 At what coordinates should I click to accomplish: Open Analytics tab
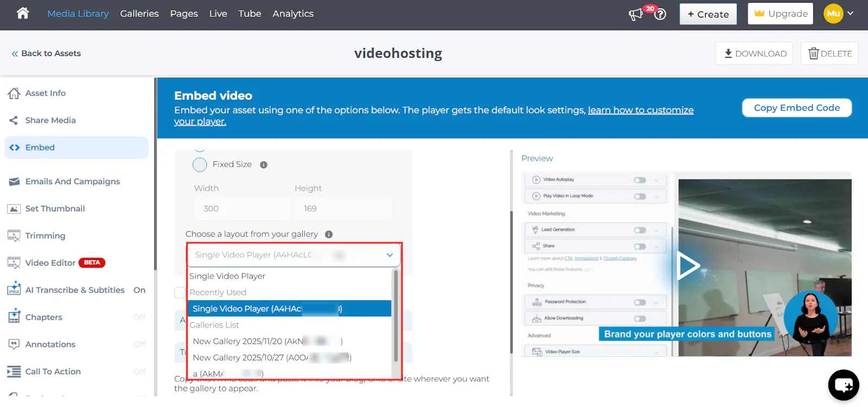[293, 14]
